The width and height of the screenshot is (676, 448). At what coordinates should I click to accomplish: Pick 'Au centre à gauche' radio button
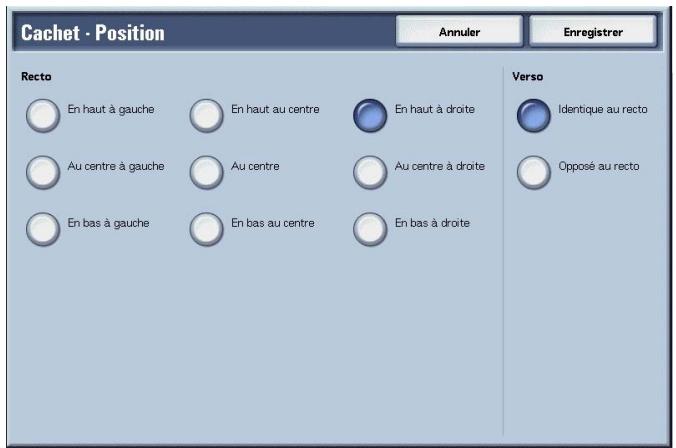pyautogui.click(x=43, y=173)
